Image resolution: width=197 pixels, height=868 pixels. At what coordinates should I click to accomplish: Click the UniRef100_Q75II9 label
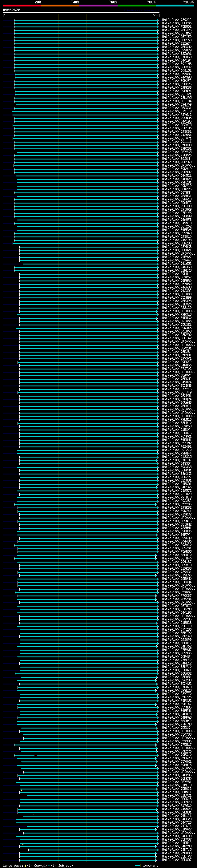point(177,111)
